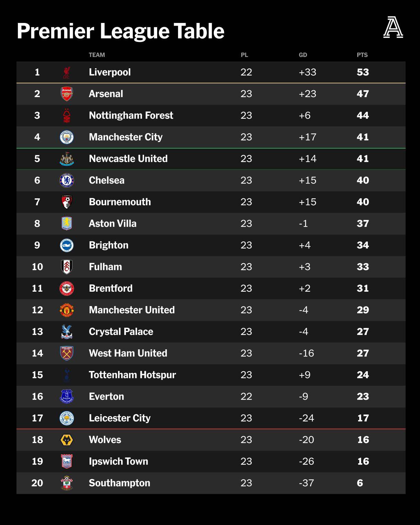Select the Bournemouth club crest
The width and height of the screenshot is (420, 525).
pyautogui.click(x=67, y=202)
